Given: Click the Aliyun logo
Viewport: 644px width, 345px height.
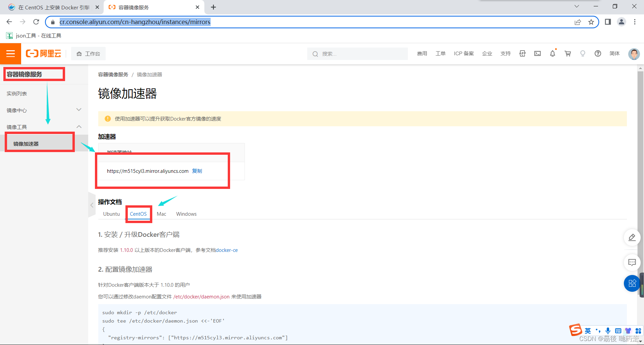Looking at the screenshot, I should click(44, 54).
